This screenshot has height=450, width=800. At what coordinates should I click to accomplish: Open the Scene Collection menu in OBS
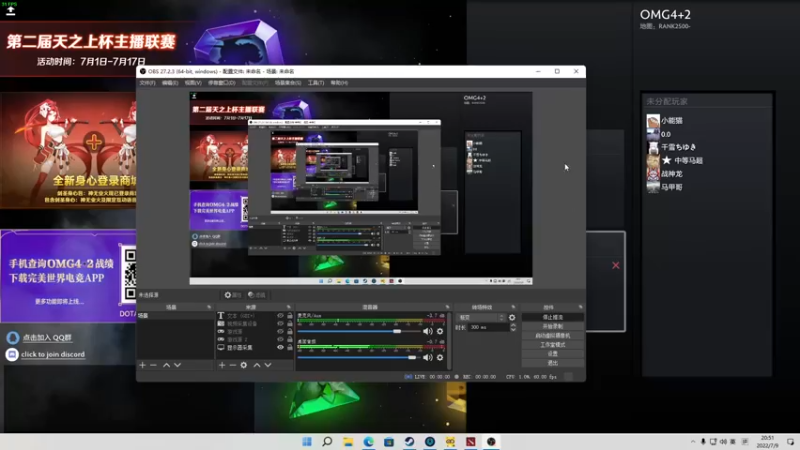point(288,83)
